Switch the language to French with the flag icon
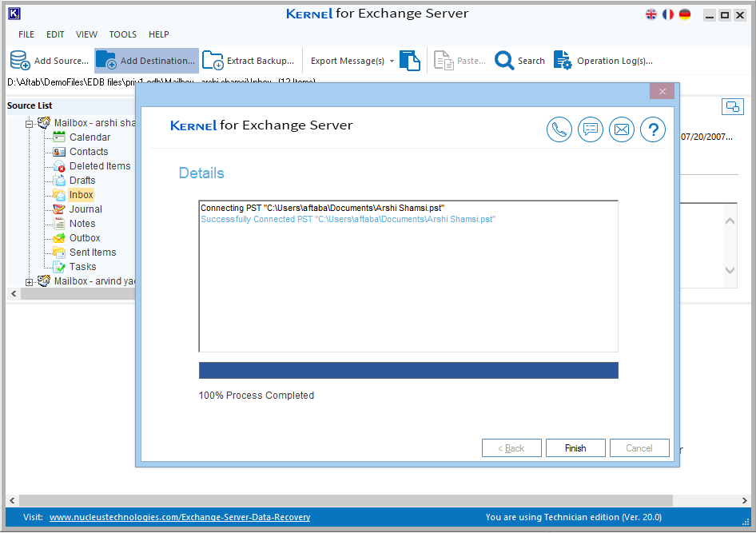The image size is (756, 533). 668,14
